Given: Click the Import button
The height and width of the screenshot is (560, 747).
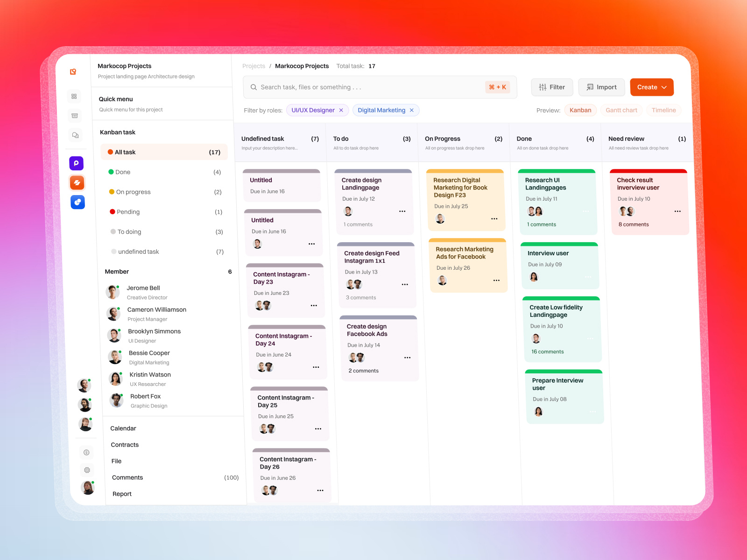Looking at the screenshot, I should [x=601, y=87].
